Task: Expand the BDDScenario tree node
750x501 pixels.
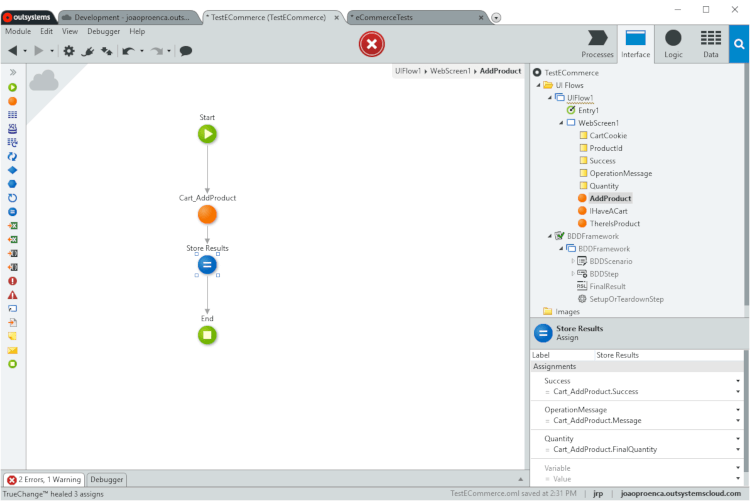Action: pyautogui.click(x=573, y=261)
